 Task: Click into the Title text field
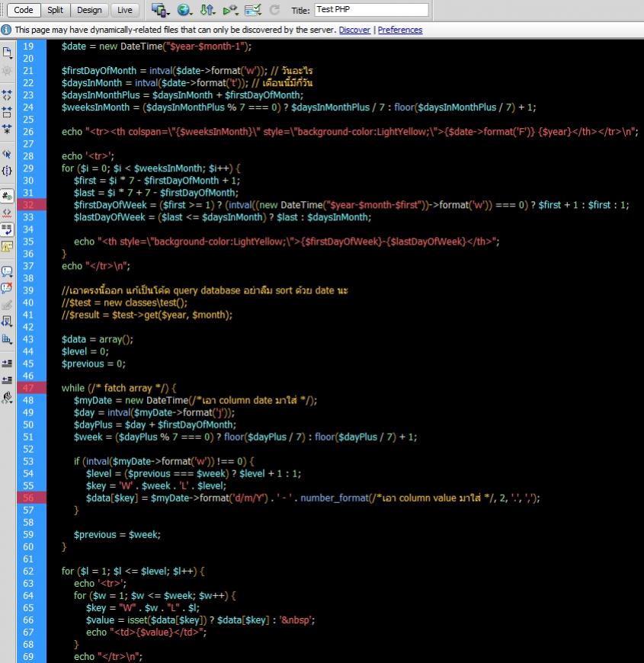370,10
